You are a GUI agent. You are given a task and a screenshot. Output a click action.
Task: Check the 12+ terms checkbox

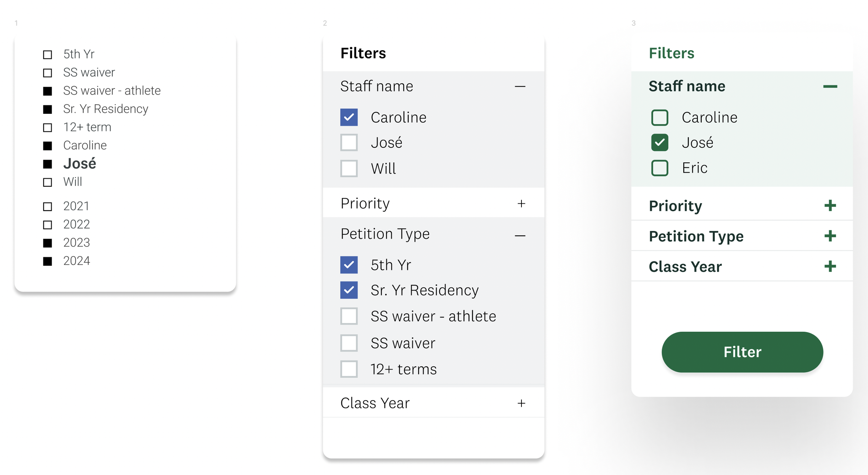(349, 369)
